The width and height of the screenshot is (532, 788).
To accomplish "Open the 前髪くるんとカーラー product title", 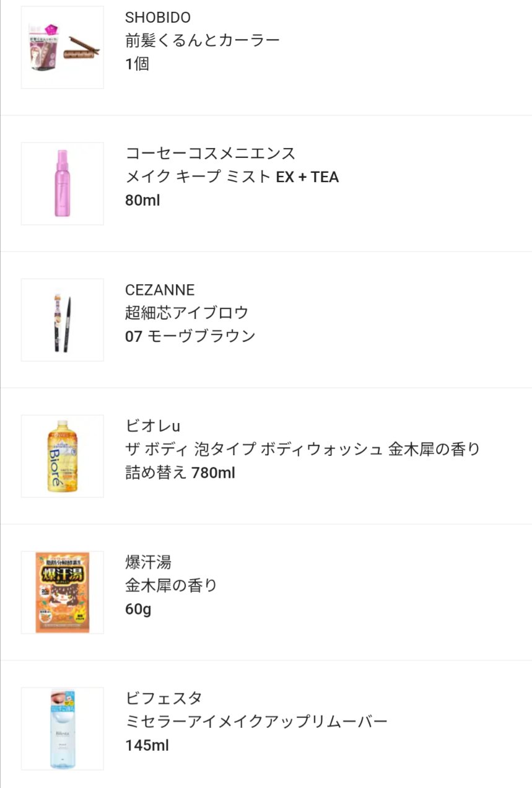I will pyautogui.click(x=203, y=40).
